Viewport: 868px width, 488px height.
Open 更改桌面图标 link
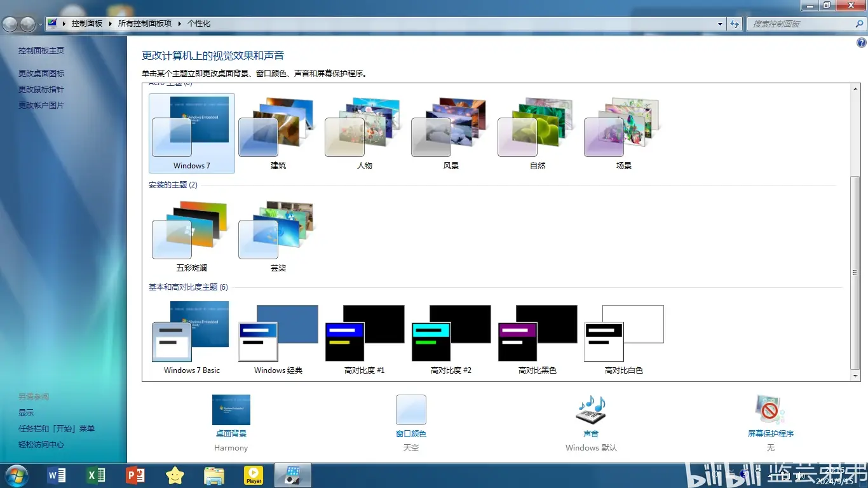click(41, 74)
